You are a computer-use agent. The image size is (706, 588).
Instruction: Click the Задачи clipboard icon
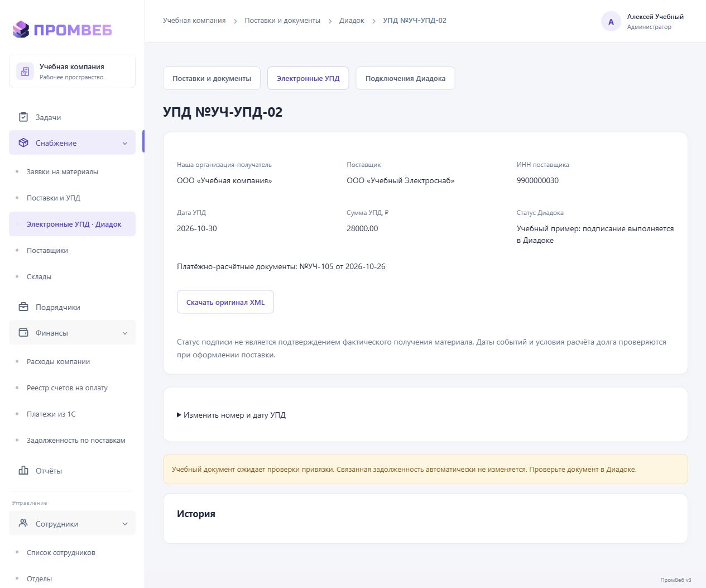(x=23, y=117)
